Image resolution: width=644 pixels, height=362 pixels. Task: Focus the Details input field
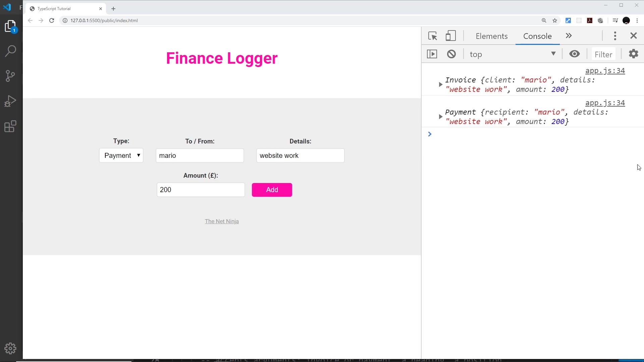tap(301, 156)
